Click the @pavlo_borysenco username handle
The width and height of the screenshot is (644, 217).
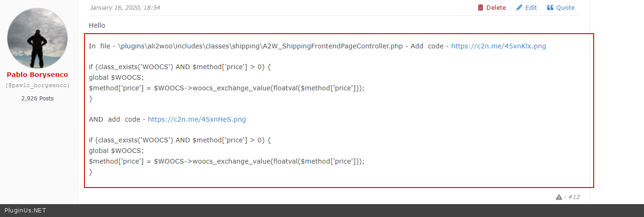point(37,86)
